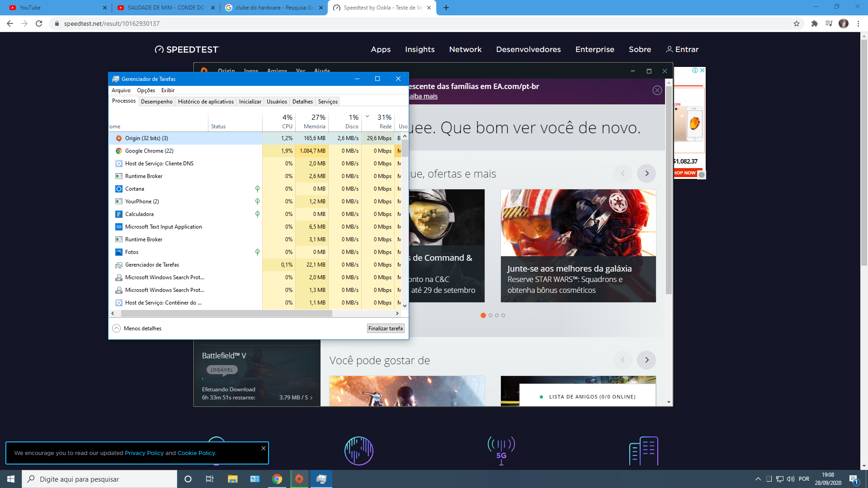Open the Task View taskbar button
868x488 pixels.
(x=210, y=479)
